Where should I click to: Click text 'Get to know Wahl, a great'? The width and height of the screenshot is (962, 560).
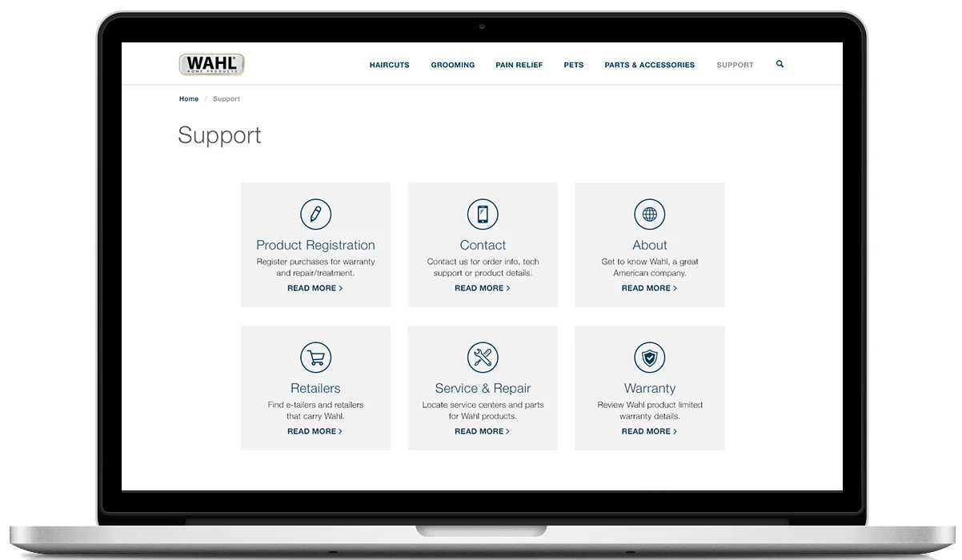650,262
